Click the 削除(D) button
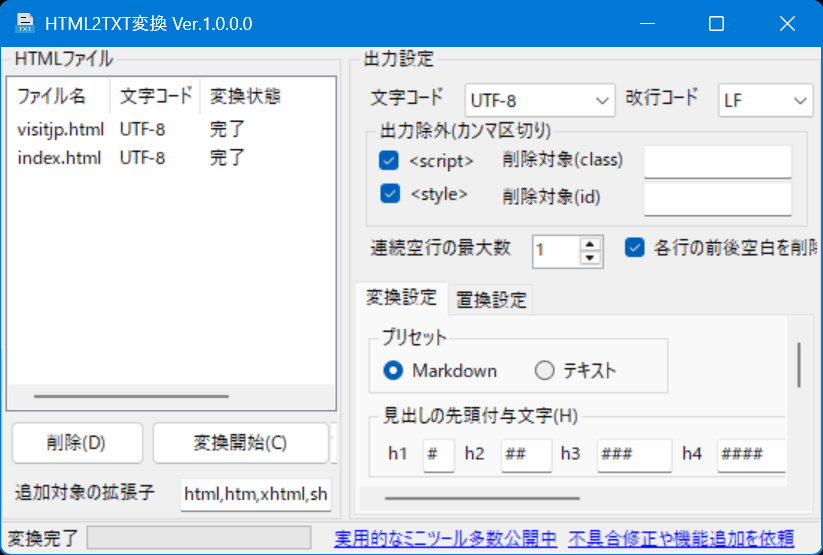The image size is (823, 555). coord(76,443)
